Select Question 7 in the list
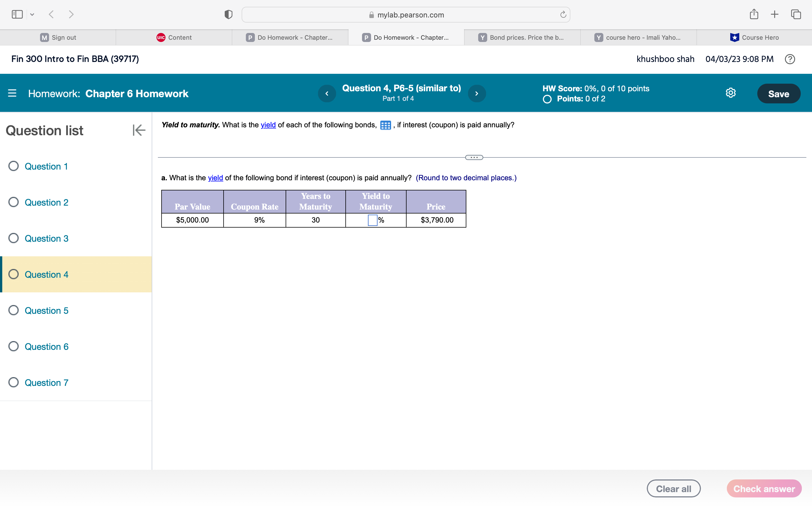Screen dimensions: 812x507 pos(46,383)
